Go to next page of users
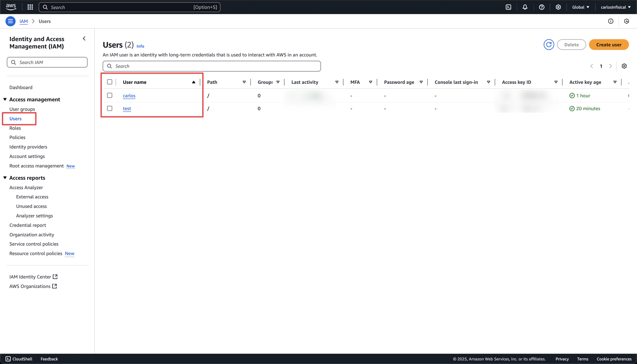 610,66
